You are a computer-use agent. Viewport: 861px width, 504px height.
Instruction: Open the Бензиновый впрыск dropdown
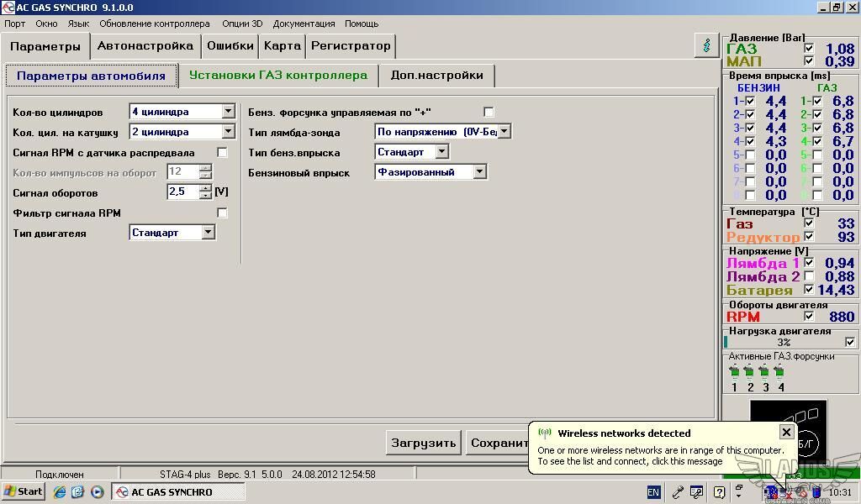(x=479, y=172)
